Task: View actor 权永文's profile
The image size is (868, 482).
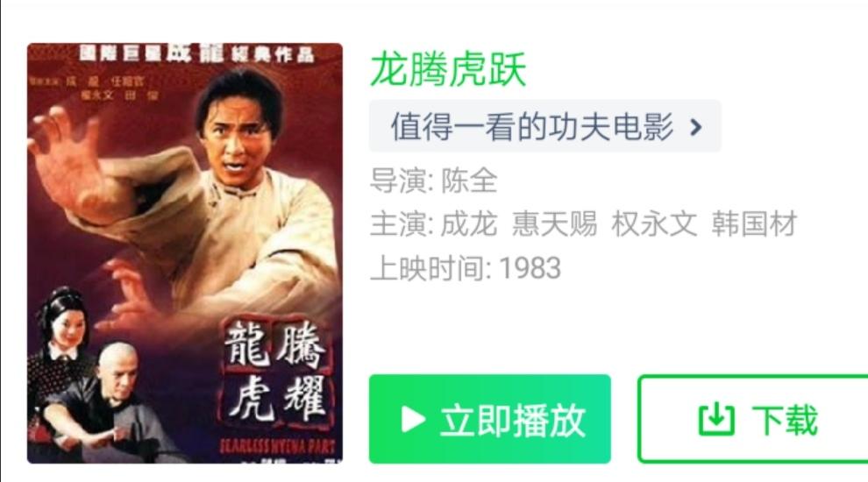Action: point(654,223)
